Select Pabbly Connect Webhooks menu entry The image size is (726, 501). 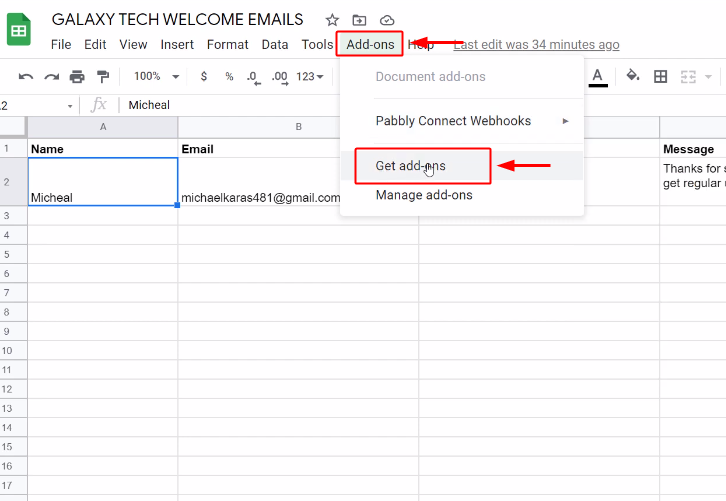click(462, 121)
